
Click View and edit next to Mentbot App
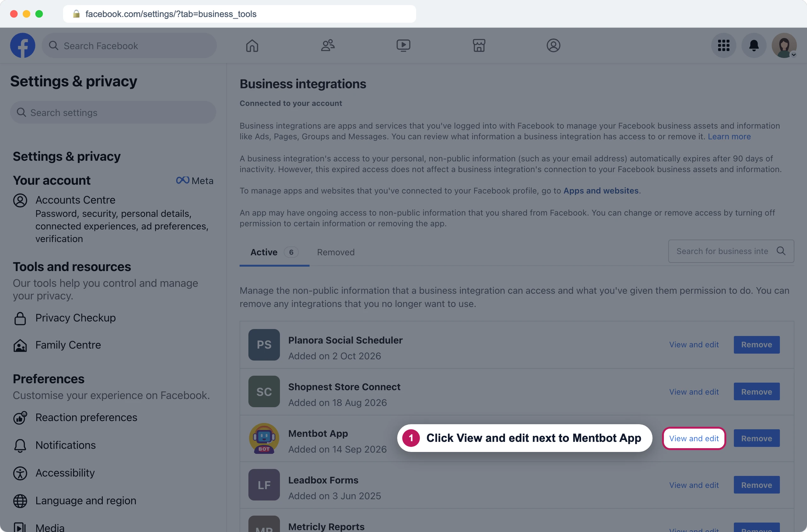(x=694, y=438)
